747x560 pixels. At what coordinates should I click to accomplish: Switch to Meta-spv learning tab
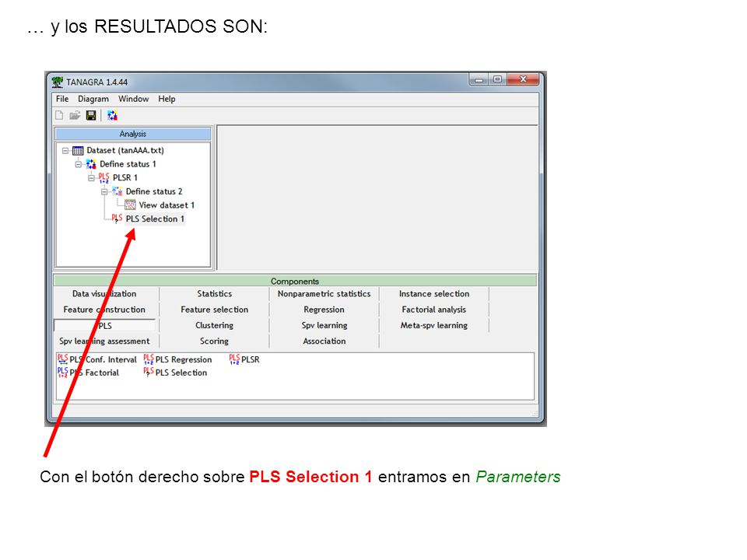[x=434, y=325]
